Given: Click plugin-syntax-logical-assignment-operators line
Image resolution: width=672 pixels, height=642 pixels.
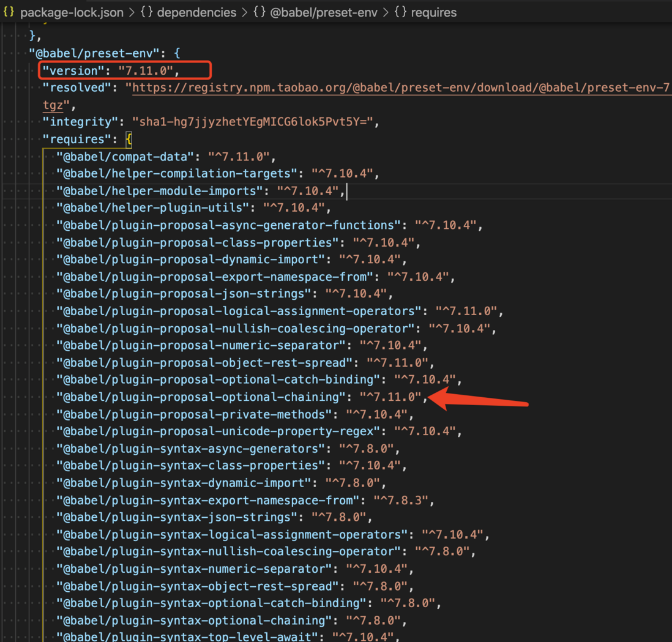Looking at the screenshot, I should click(273, 535).
